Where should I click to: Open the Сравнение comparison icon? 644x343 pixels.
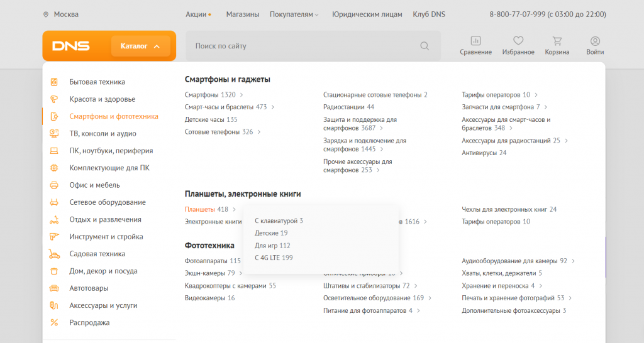pyautogui.click(x=475, y=41)
